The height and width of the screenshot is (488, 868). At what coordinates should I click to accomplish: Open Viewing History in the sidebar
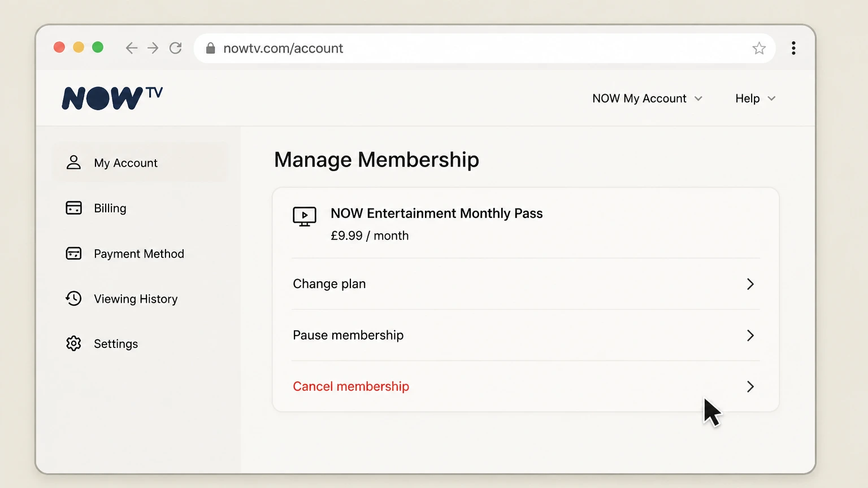(x=140, y=298)
